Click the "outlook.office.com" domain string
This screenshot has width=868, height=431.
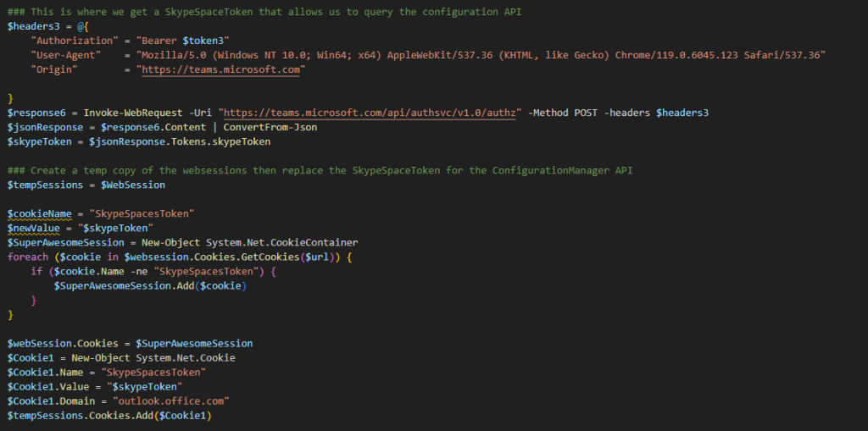(171, 401)
